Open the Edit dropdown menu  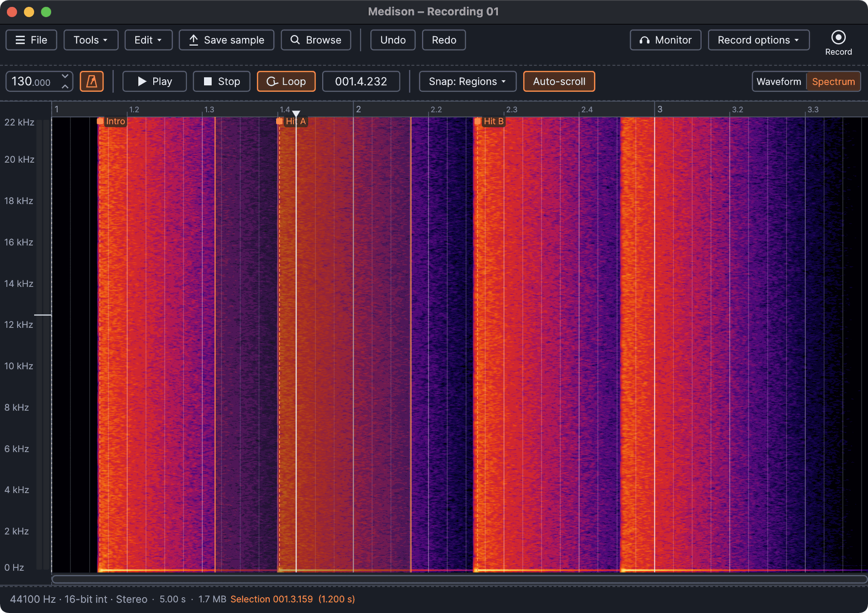(x=148, y=40)
